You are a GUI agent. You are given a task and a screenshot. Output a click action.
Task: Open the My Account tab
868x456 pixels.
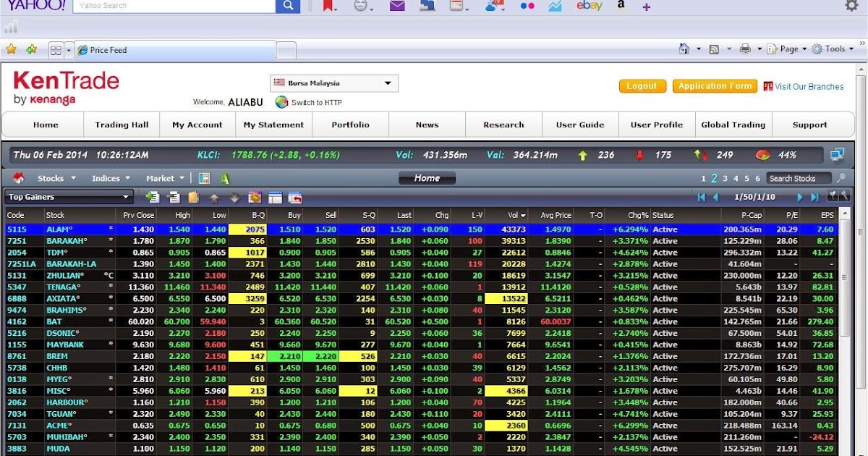pyautogui.click(x=197, y=124)
